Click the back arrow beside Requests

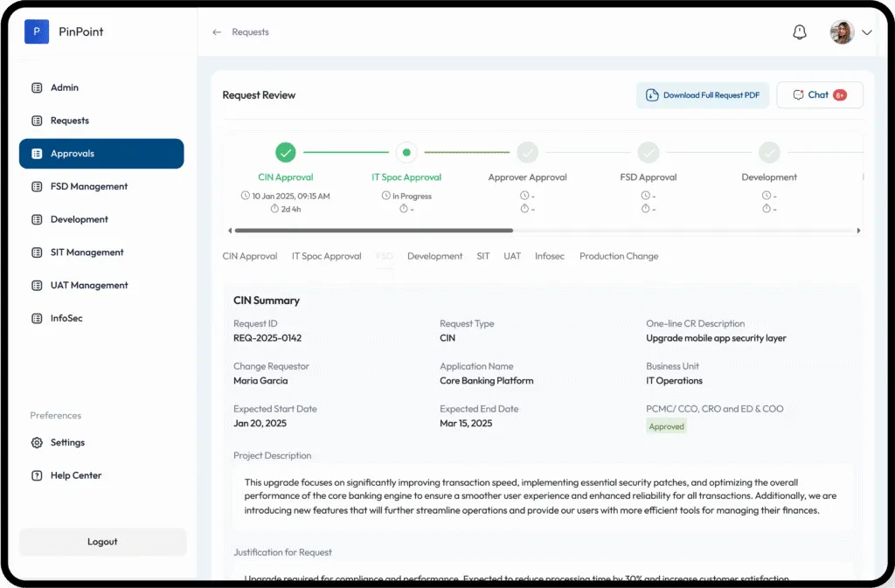tap(217, 32)
